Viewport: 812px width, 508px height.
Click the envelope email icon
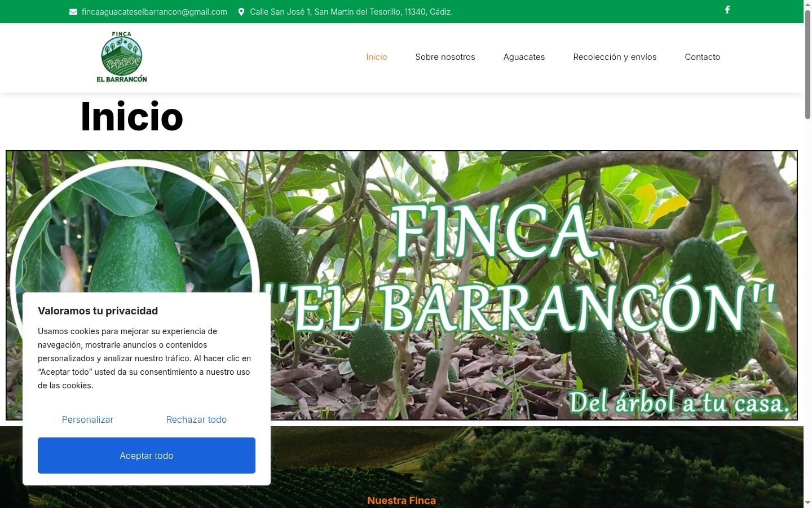coord(73,12)
